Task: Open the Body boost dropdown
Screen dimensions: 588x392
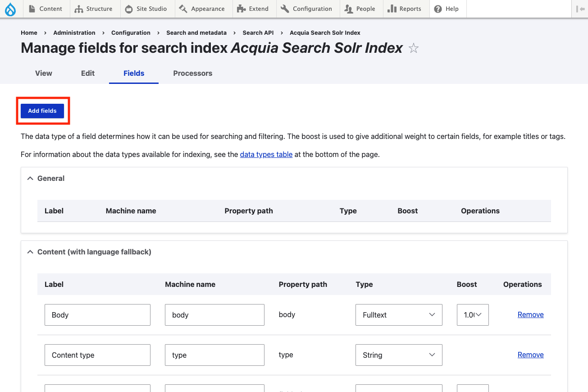Action: tap(473, 315)
